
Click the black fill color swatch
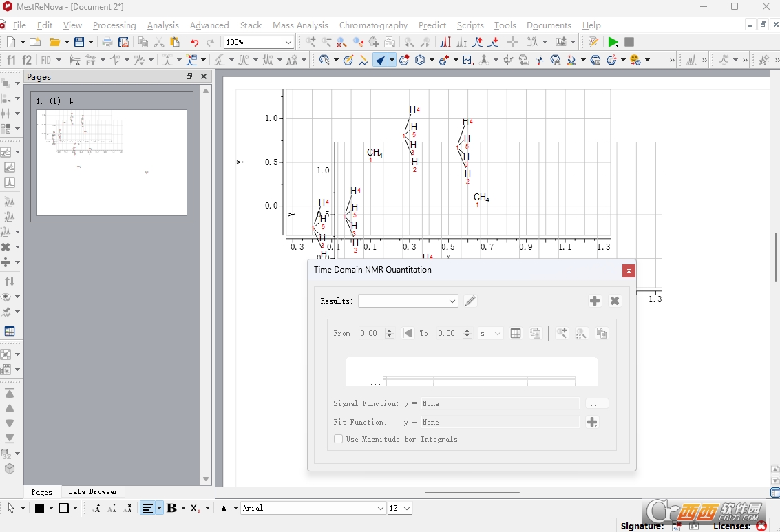pos(39,508)
